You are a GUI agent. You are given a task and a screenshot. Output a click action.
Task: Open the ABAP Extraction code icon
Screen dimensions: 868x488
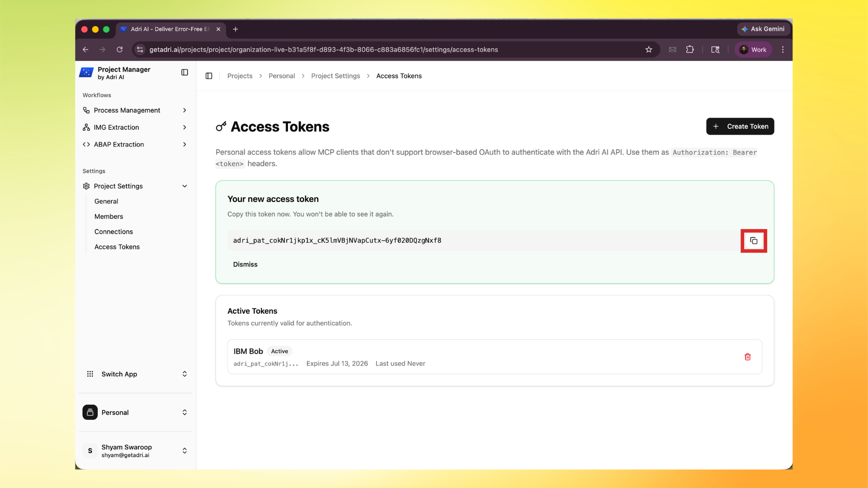point(86,145)
